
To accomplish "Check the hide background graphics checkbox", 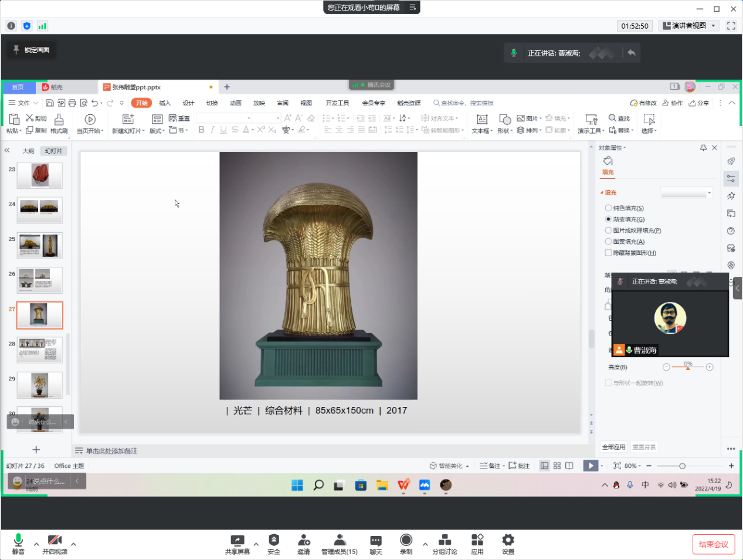I will pos(608,253).
